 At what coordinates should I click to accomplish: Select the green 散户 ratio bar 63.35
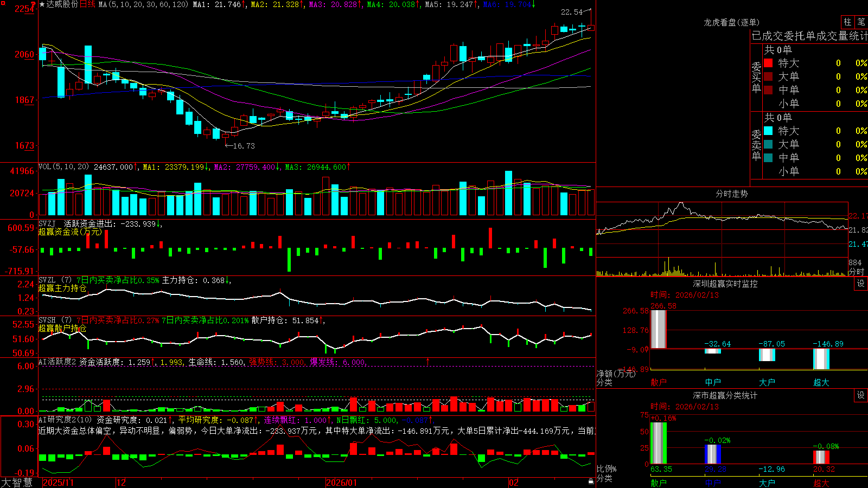659,443
